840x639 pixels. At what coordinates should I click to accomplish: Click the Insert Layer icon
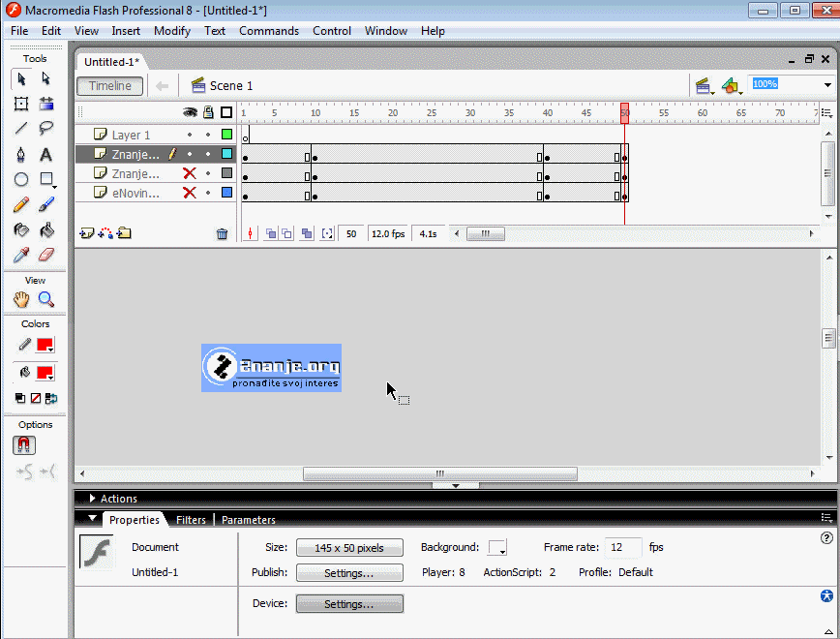86,233
